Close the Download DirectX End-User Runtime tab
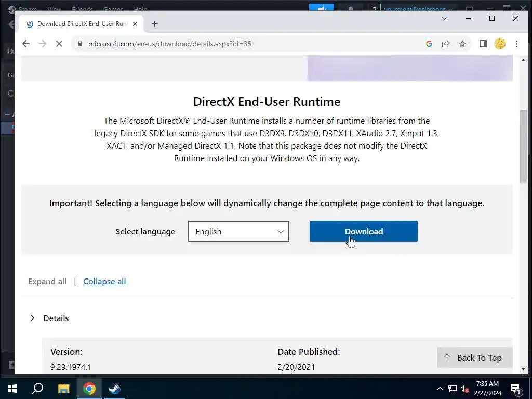 (135, 24)
